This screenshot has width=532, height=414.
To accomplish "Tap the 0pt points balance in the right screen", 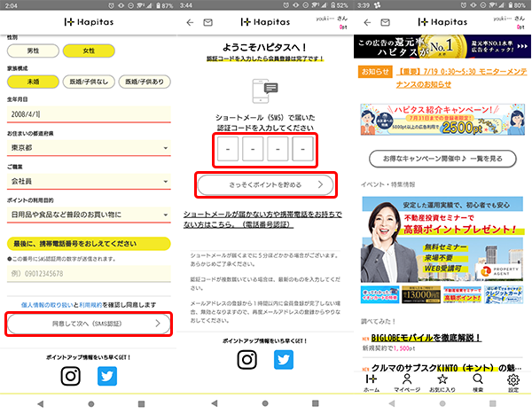I will click(x=520, y=27).
